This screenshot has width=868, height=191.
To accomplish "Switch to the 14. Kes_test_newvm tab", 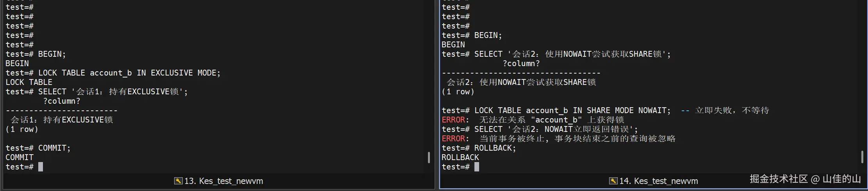I will 658,181.
